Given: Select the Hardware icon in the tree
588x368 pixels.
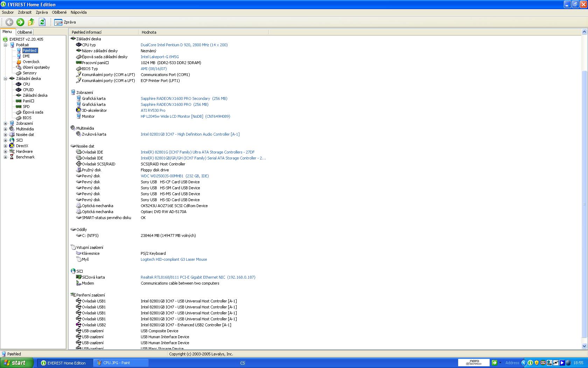Looking at the screenshot, I should tap(12, 151).
